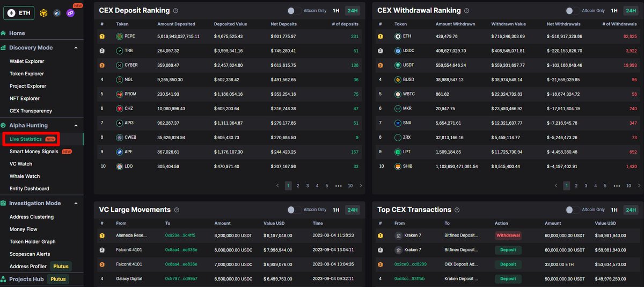Click the APE token icon
The height and width of the screenshot is (287, 644).
pyautogui.click(x=120, y=152)
